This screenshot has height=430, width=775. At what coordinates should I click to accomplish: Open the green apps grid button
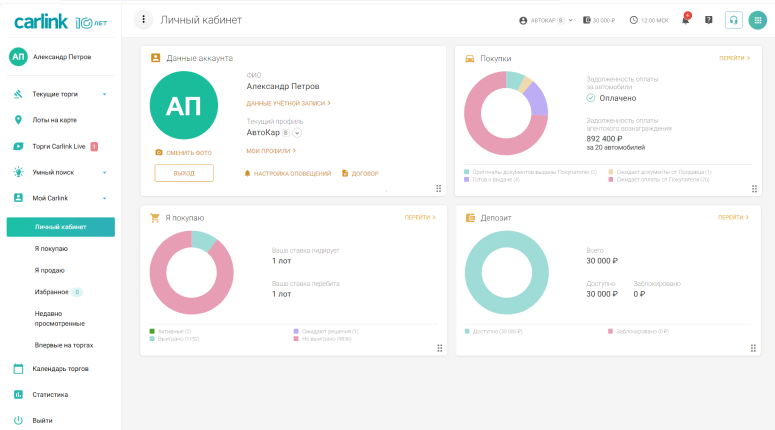758,20
